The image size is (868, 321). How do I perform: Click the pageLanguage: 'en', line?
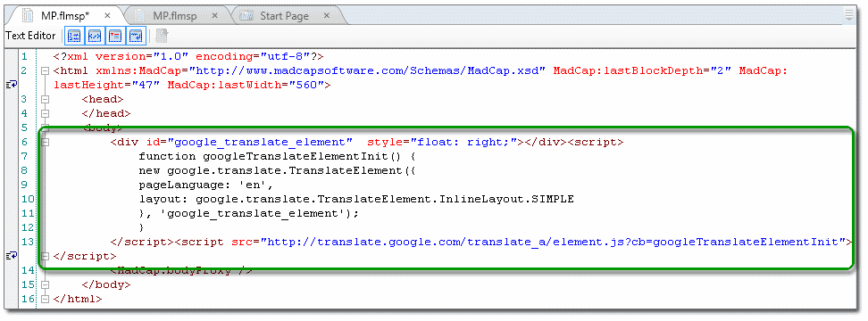[x=206, y=185]
